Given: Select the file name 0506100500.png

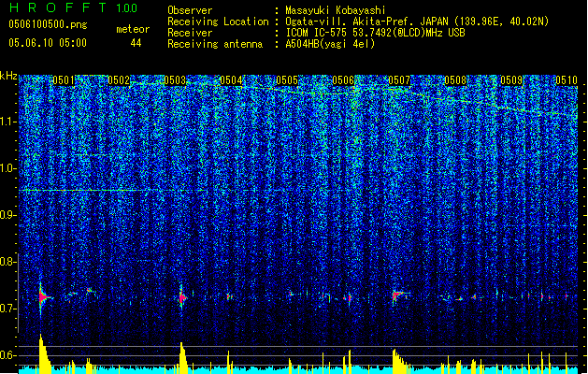Looking at the screenshot, I should pyautogui.click(x=48, y=24).
